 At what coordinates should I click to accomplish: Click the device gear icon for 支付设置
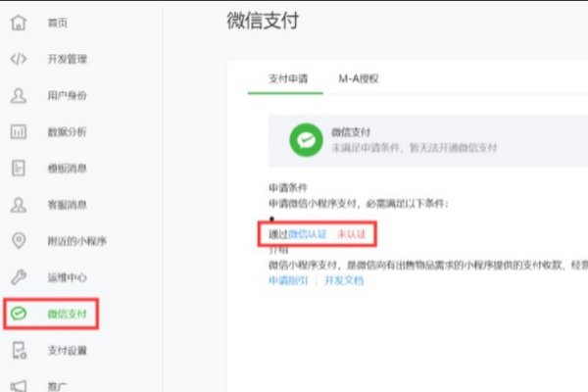(x=20, y=350)
